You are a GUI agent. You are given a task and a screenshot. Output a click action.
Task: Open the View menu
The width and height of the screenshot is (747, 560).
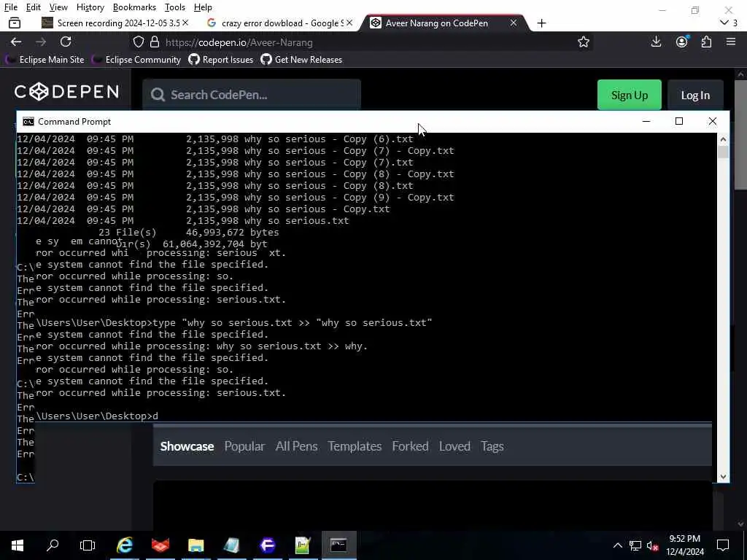pos(58,7)
